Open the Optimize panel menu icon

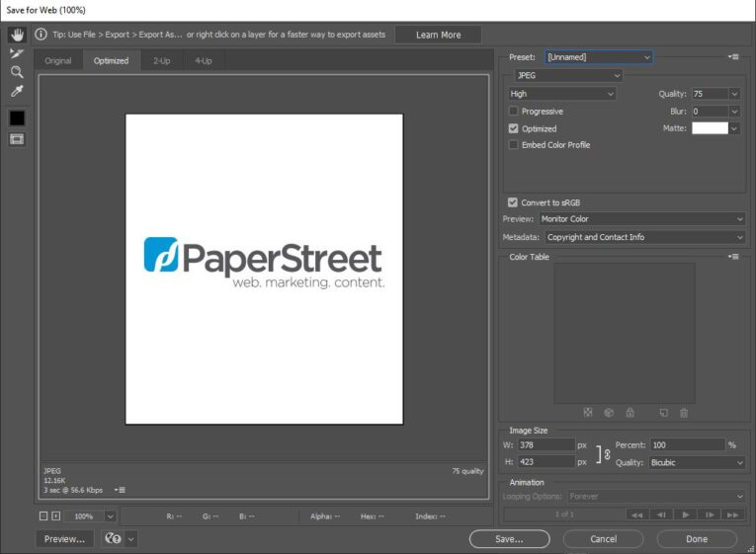(733, 57)
